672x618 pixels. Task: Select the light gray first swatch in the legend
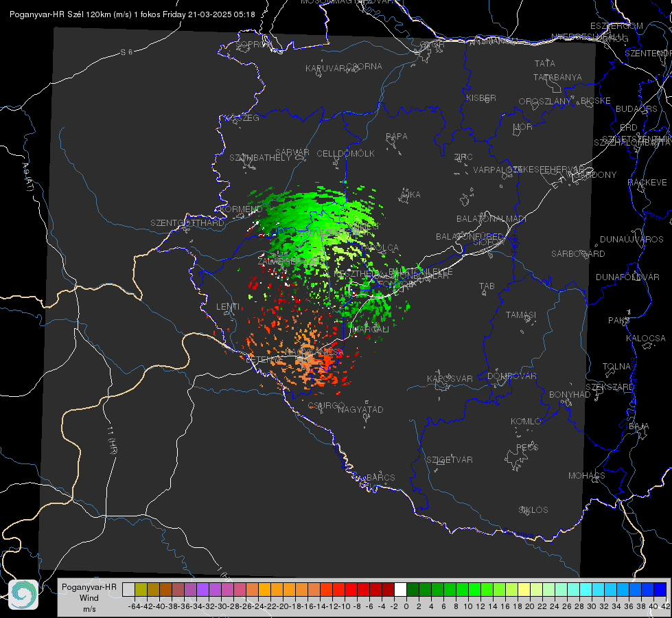128,590
